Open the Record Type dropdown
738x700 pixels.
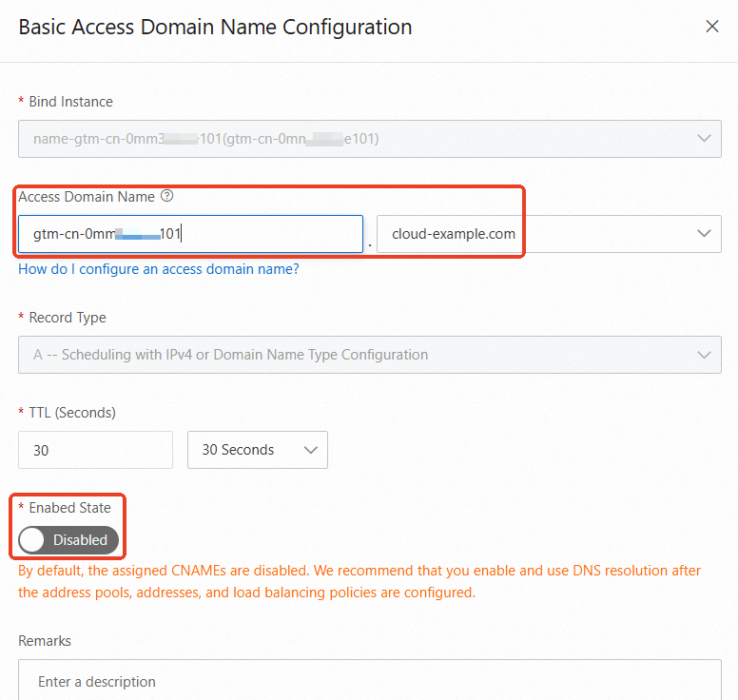(x=369, y=355)
